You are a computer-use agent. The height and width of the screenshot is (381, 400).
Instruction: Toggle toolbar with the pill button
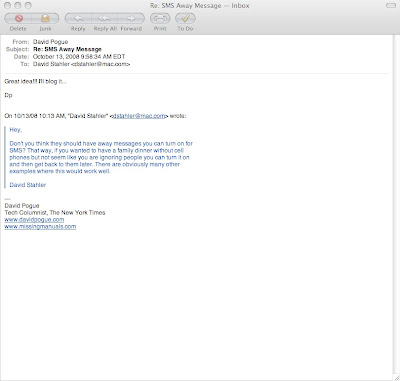pos(391,5)
